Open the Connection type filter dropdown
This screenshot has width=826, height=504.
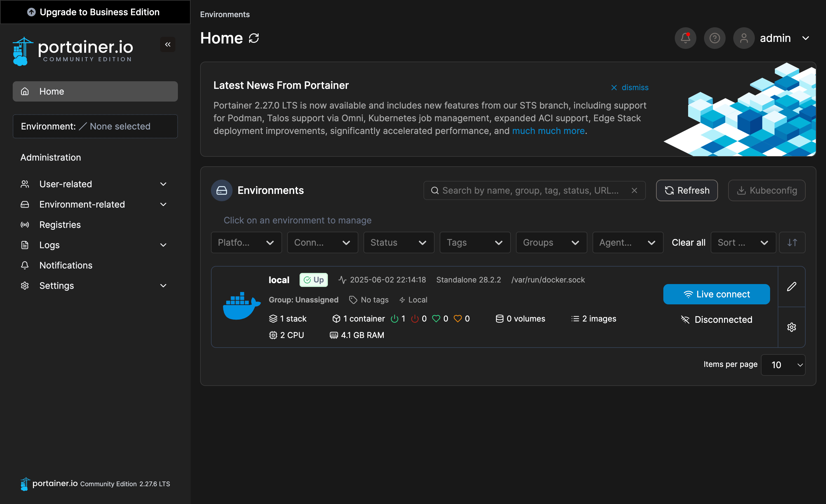(x=322, y=242)
